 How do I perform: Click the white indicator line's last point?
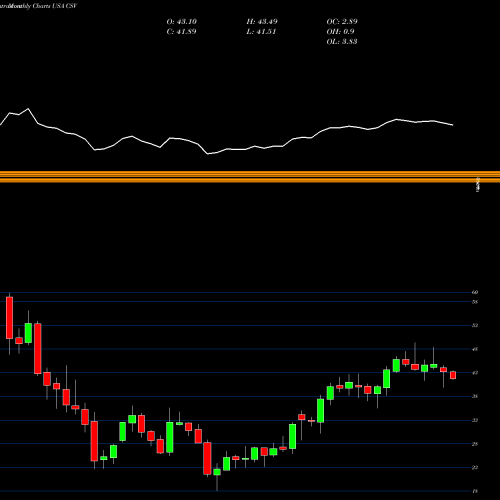click(453, 125)
